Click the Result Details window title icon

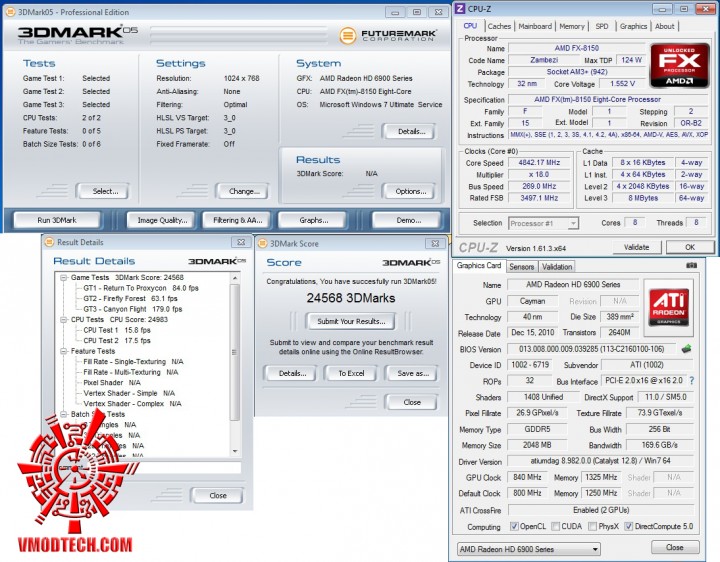[49, 242]
